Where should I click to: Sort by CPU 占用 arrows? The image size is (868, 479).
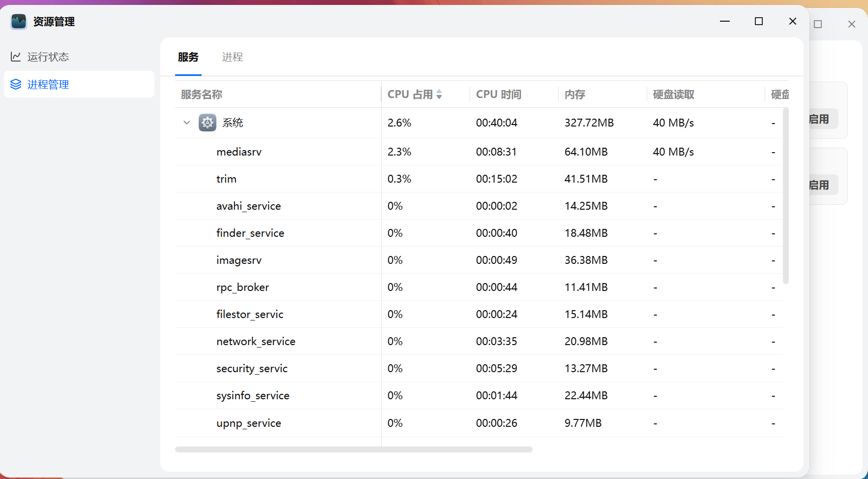pyautogui.click(x=439, y=94)
